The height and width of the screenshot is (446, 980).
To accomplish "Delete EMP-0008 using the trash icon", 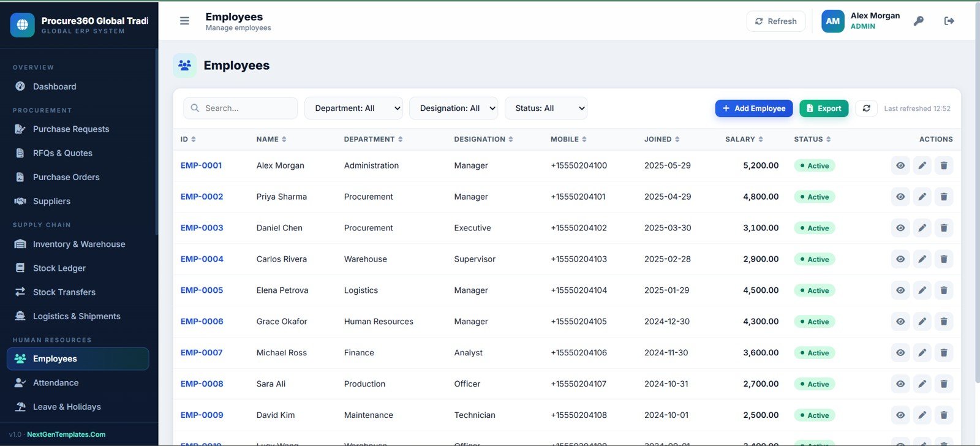I will (x=944, y=384).
